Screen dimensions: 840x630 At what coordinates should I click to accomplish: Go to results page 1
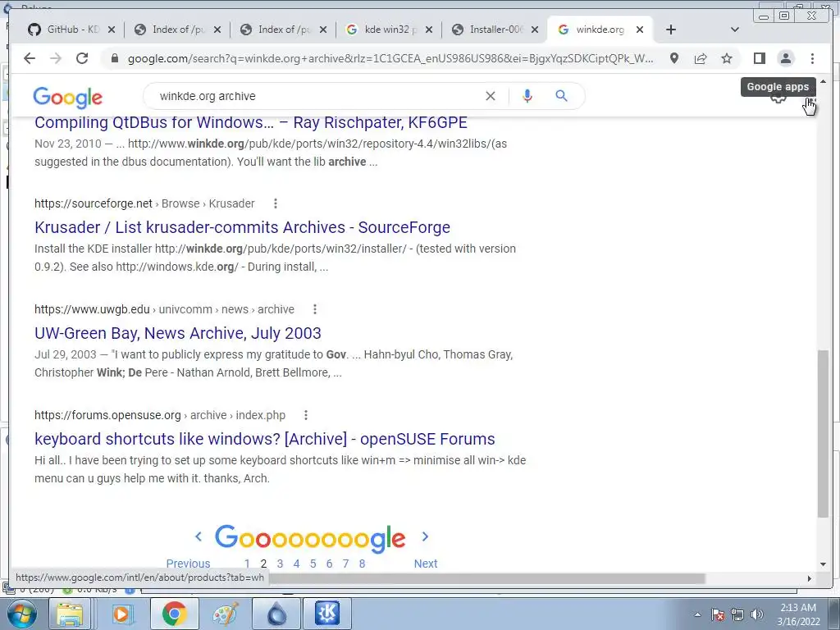pos(247,564)
